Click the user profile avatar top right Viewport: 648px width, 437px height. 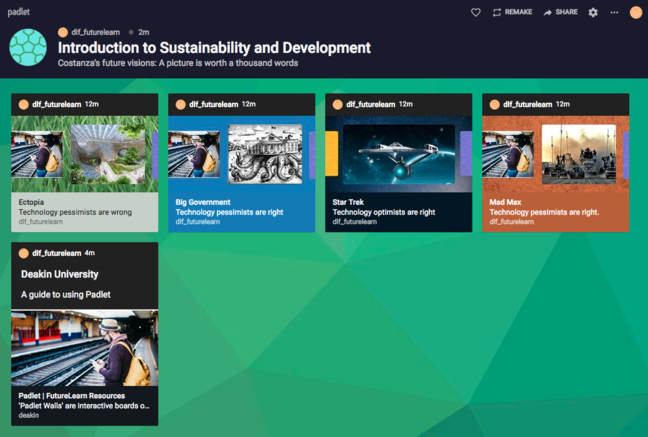click(635, 12)
